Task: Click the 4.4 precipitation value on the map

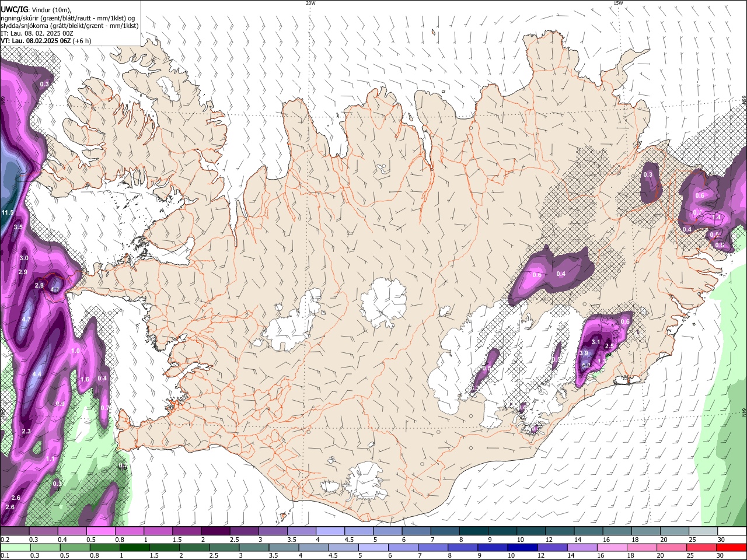Action: [x=37, y=374]
